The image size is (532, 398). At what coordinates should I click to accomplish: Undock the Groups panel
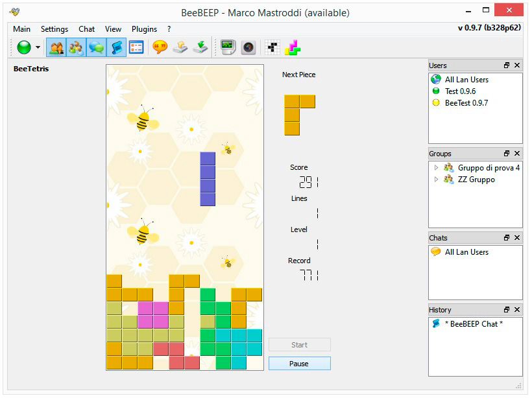pos(507,153)
